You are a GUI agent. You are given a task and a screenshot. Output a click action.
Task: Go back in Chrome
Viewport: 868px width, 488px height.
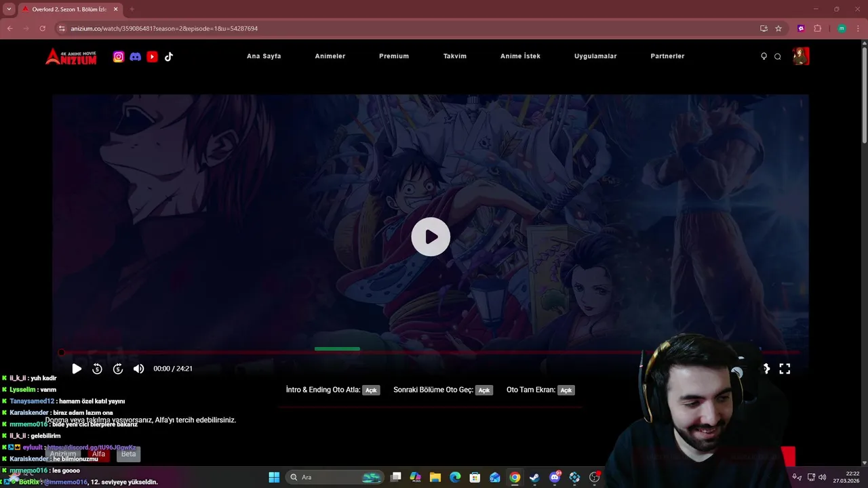click(x=9, y=28)
